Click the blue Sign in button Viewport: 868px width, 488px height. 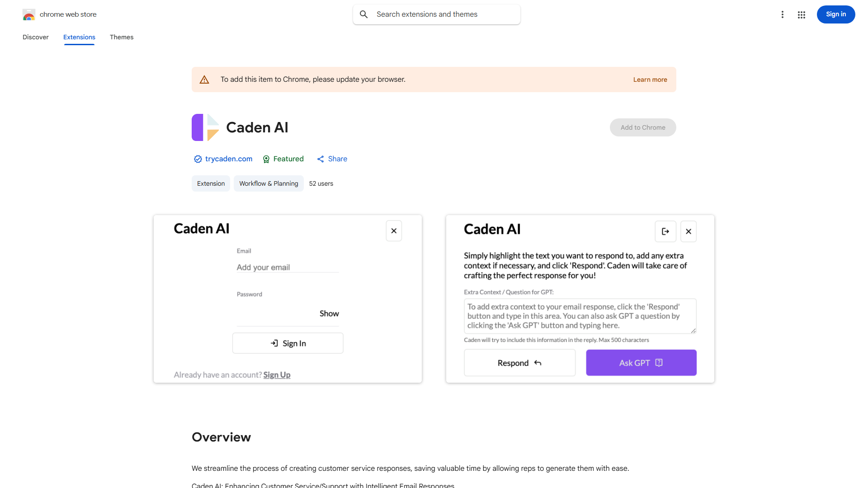pyautogui.click(x=835, y=14)
